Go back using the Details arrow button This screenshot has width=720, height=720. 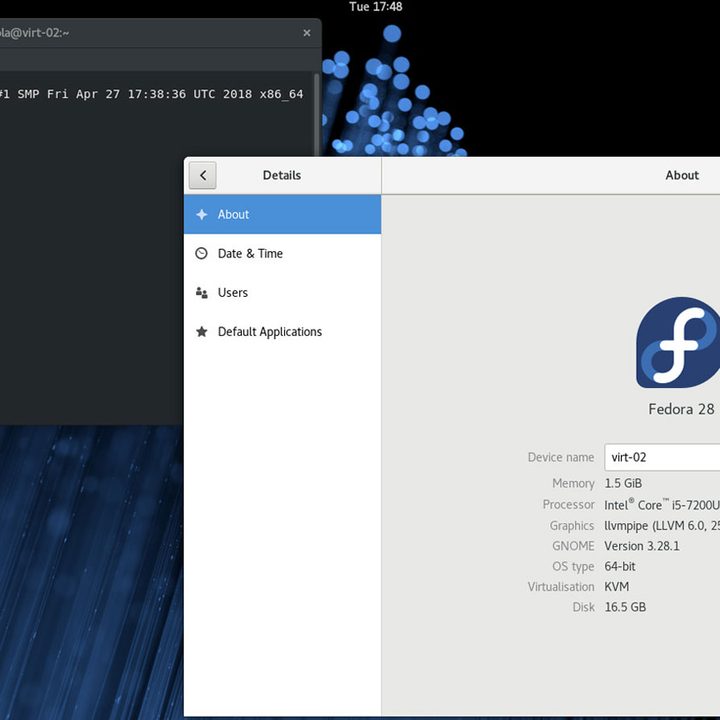[202, 175]
